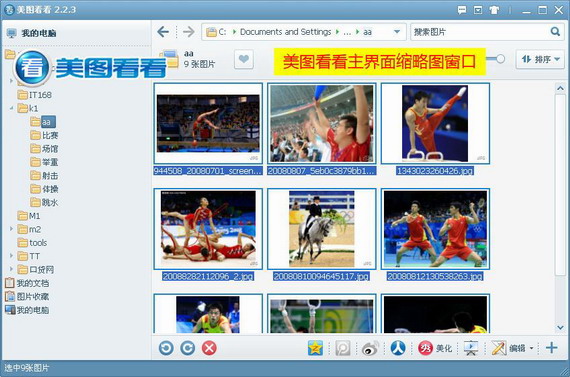Click the red delete icon

coord(209,348)
